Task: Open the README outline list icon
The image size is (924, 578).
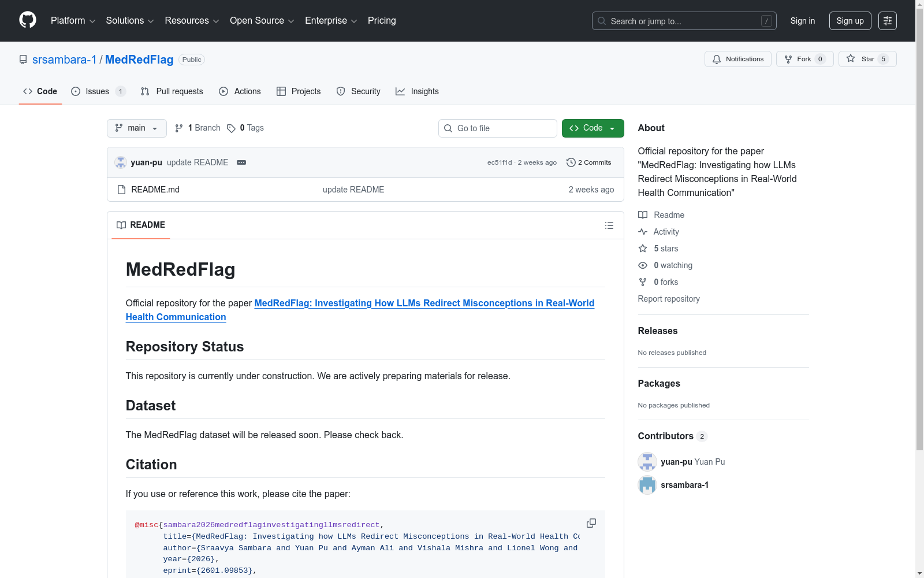Action: pos(609,225)
